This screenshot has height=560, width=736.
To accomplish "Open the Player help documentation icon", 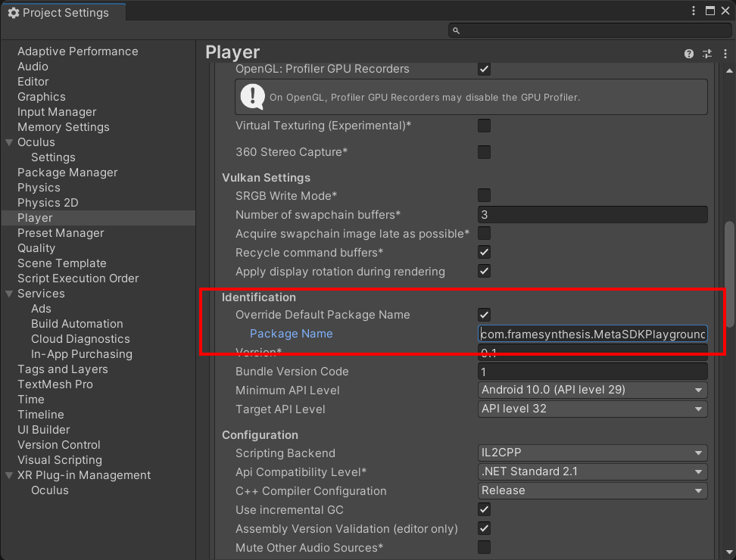I will [x=689, y=54].
